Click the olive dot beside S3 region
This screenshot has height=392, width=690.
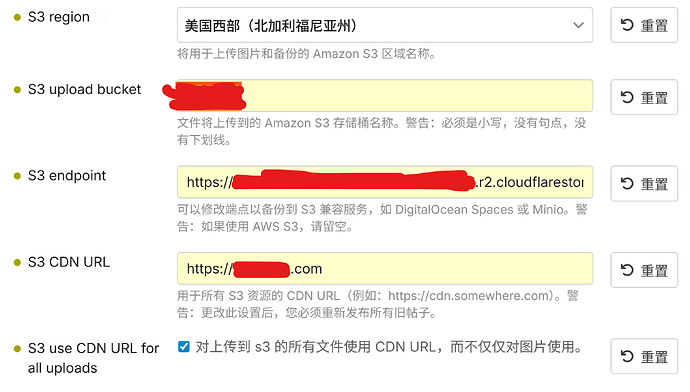coord(17,18)
